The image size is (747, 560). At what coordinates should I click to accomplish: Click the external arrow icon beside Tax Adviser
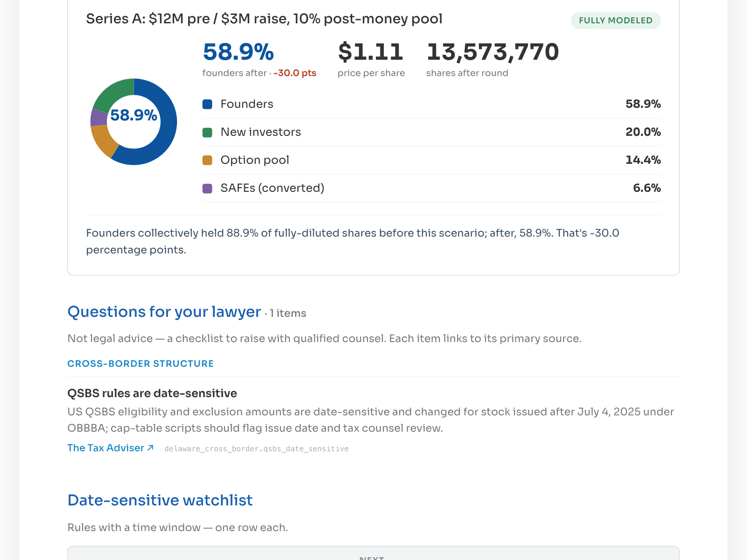150,448
